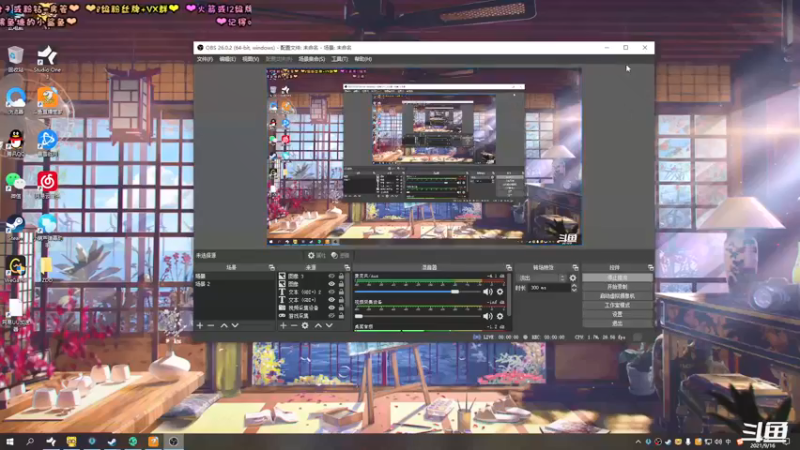
Task: Enable Studio Mode button
Action: pos(617,305)
